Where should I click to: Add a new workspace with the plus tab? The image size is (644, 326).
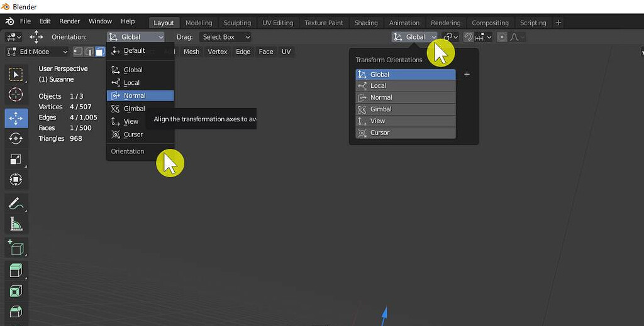click(558, 23)
